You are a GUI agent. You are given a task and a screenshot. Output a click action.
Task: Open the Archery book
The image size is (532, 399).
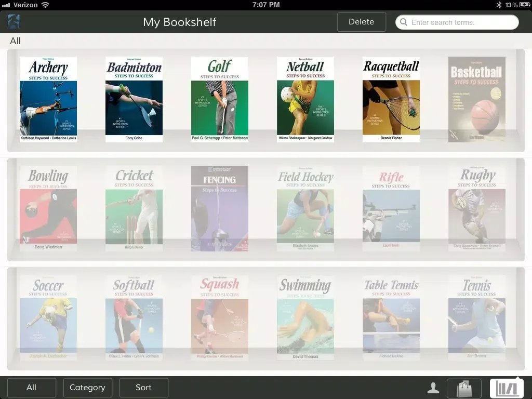tap(48, 99)
